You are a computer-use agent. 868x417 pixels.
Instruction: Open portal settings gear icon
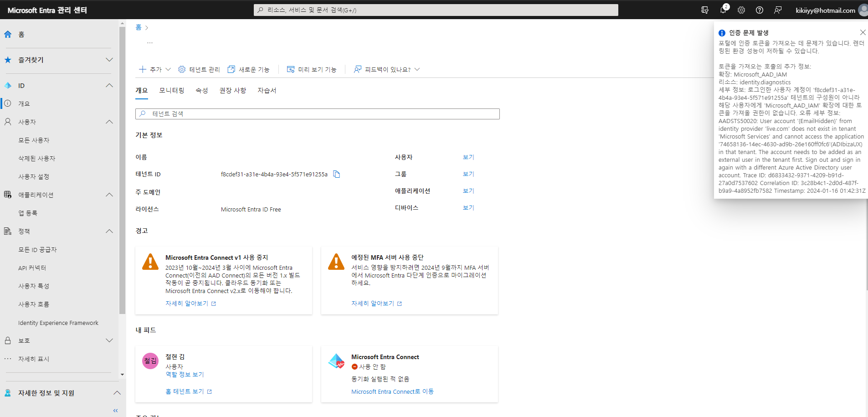[741, 10]
